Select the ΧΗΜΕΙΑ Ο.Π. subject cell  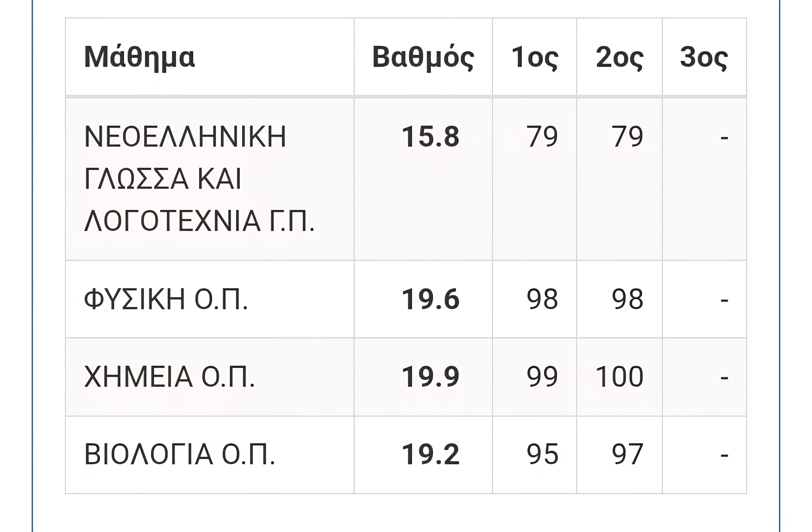tap(169, 377)
